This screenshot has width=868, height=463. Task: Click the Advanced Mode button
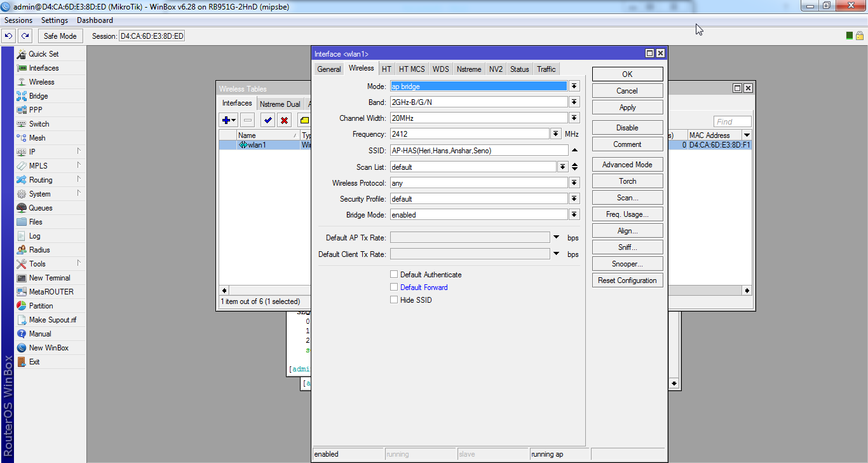point(627,165)
